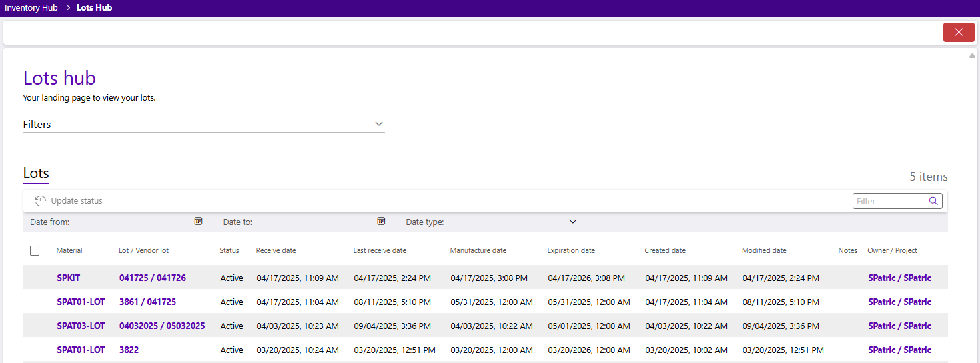Viewport: 980px width, 363px height.
Task: Select the Lots tab heading
Action: (36, 174)
